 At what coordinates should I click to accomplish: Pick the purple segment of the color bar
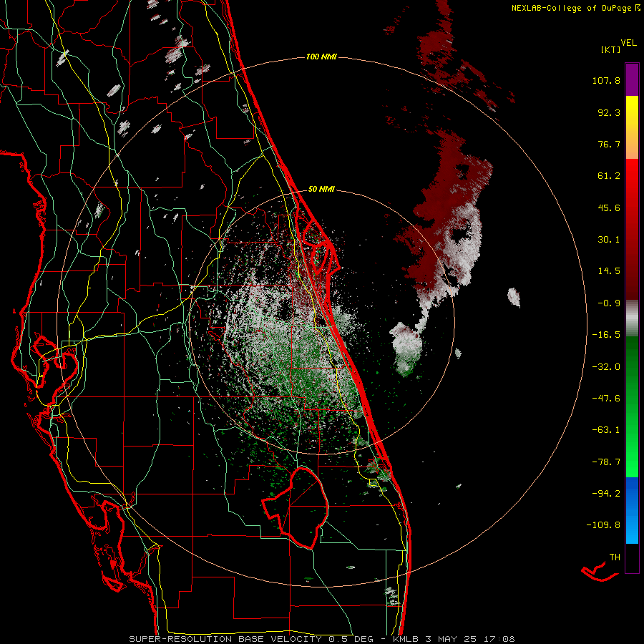point(632,79)
